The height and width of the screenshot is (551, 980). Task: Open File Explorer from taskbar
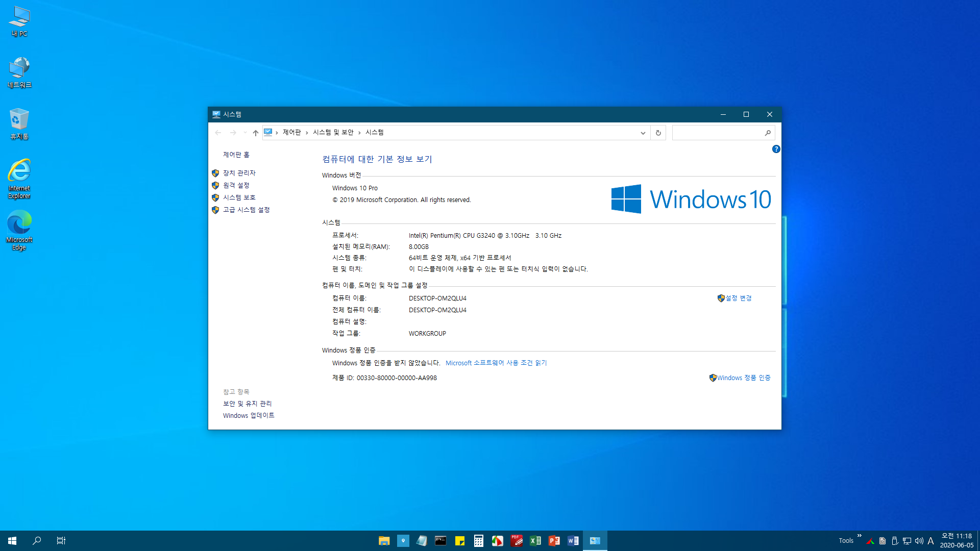(384, 541)
